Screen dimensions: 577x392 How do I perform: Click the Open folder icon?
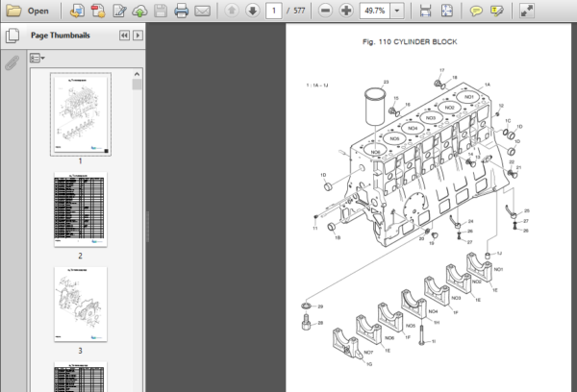13,11
